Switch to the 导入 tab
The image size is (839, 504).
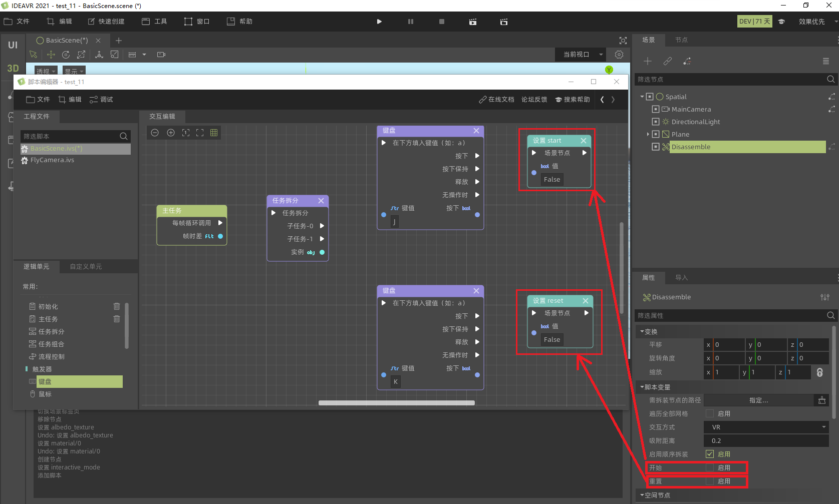(x=681, y=278)
